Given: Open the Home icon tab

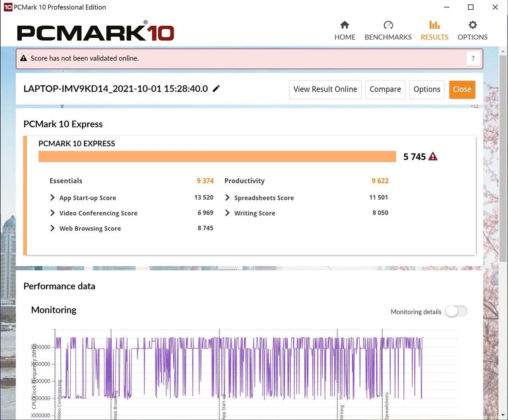Looking at the screenshot, I should pos(345,25).
